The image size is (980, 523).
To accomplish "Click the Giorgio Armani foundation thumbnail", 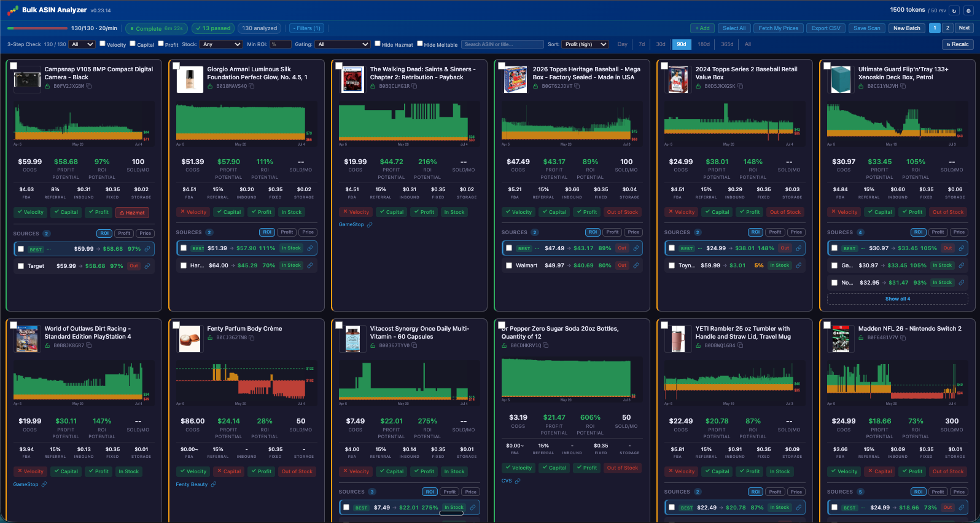I will pos(190,80).
